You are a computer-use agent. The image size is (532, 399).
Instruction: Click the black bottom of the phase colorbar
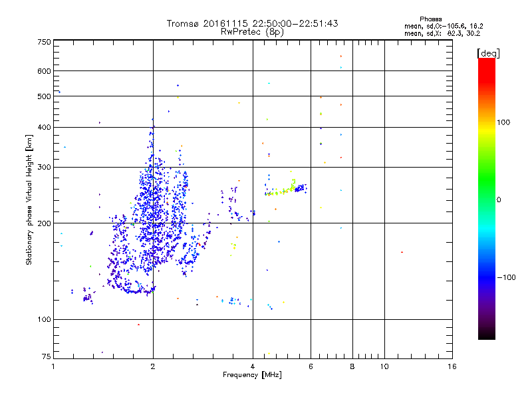[487, 336]
